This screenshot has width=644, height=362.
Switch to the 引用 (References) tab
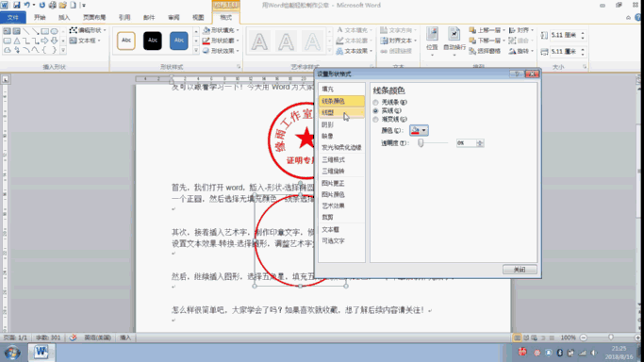click(x=124, y=17)
